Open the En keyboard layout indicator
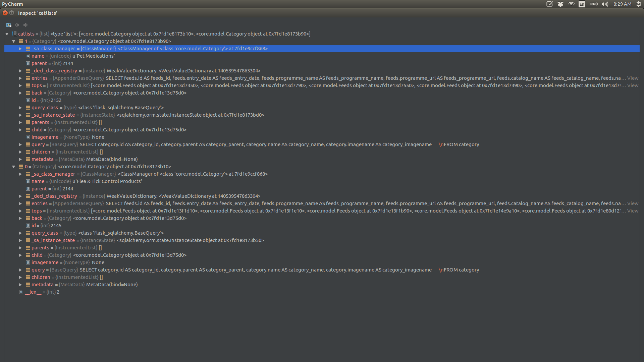The image size is (644, 362). pyautogui.click(x=582, y=4)
